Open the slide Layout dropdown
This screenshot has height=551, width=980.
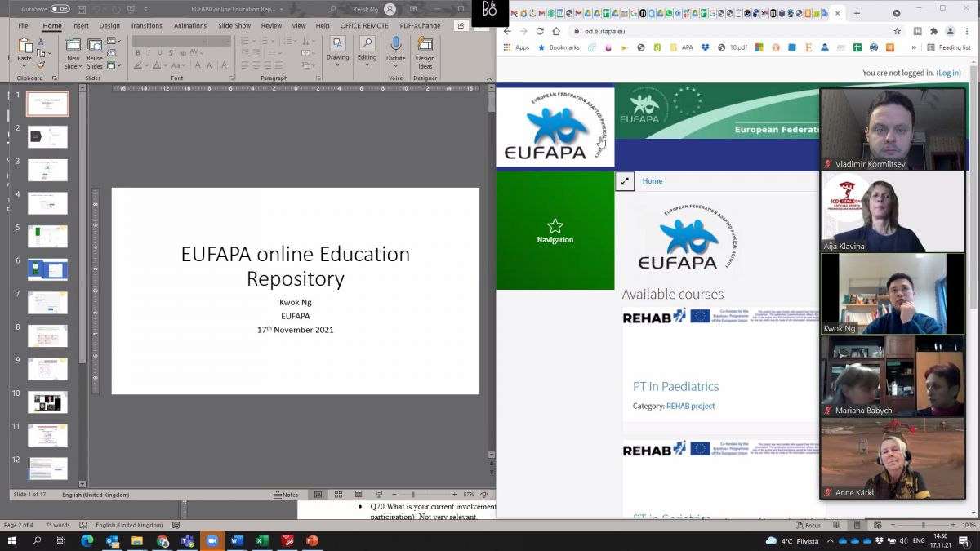pos(114,41)
